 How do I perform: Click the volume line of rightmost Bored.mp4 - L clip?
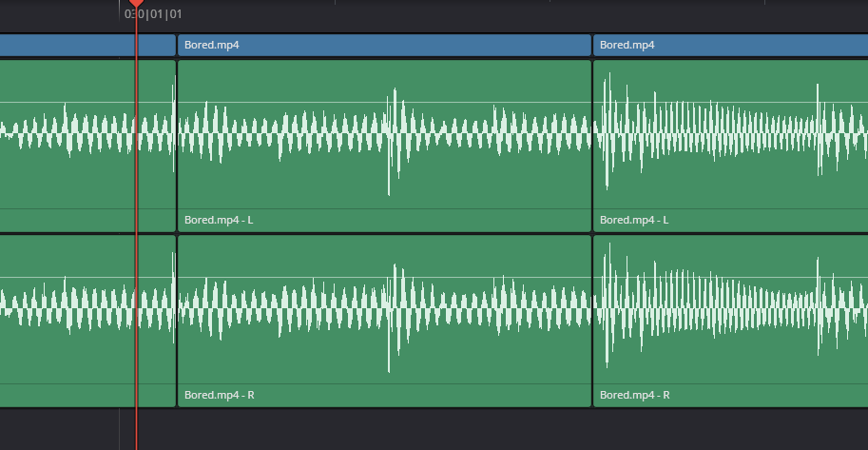click(x=731, y=102)
